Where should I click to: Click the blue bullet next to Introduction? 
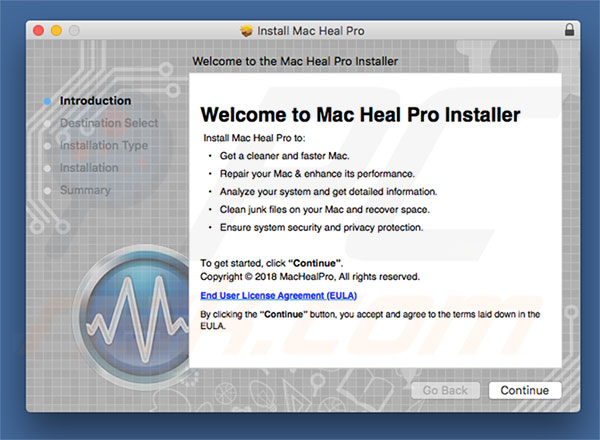point(47,101)
